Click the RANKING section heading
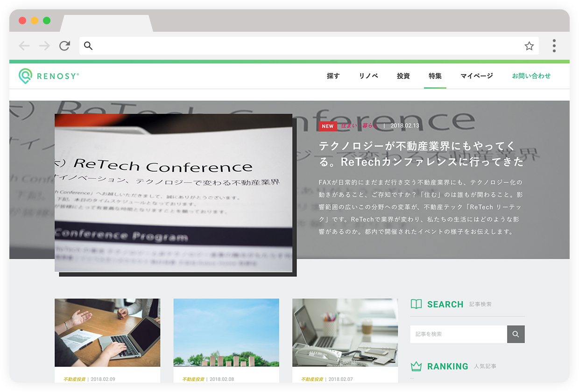 point(448,366)
